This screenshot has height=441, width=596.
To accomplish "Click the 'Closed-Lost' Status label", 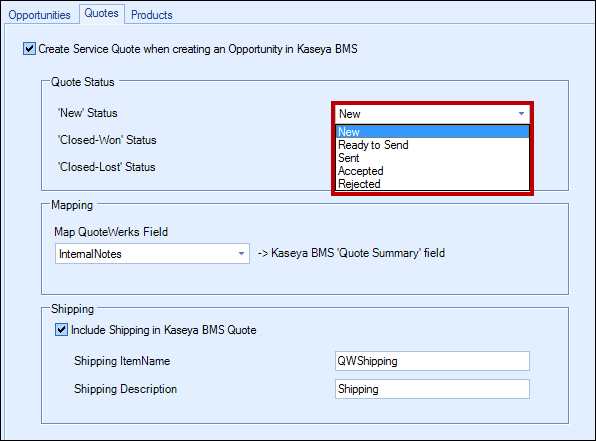I will (106, 167).
